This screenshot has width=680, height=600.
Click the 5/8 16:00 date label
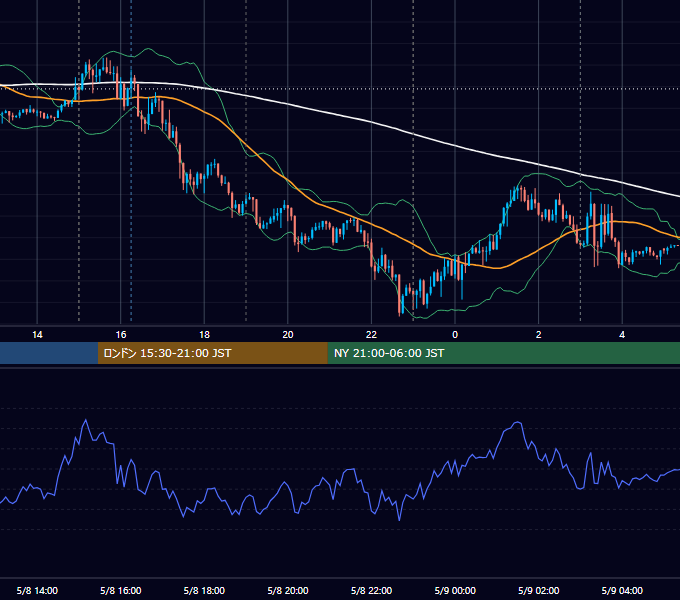tap(121, 590)
